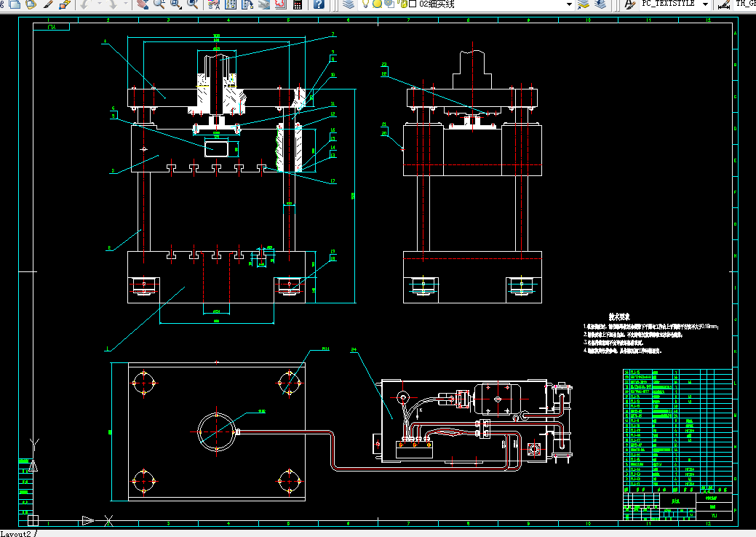The width and height of the screenshot is (756, 537).
Task: Expand the 02细实线 layer dropdown
Action: (569, 4)
